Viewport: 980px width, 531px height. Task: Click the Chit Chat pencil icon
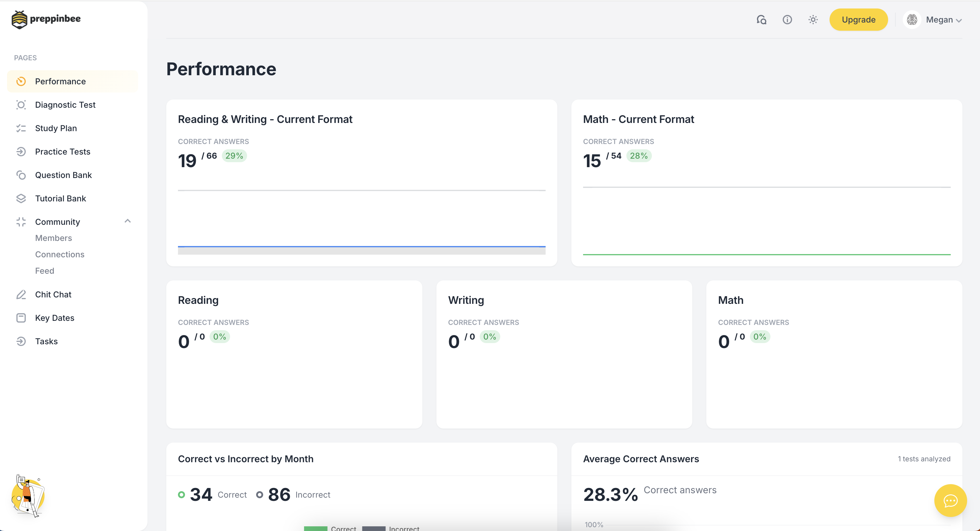coord(21,294)
